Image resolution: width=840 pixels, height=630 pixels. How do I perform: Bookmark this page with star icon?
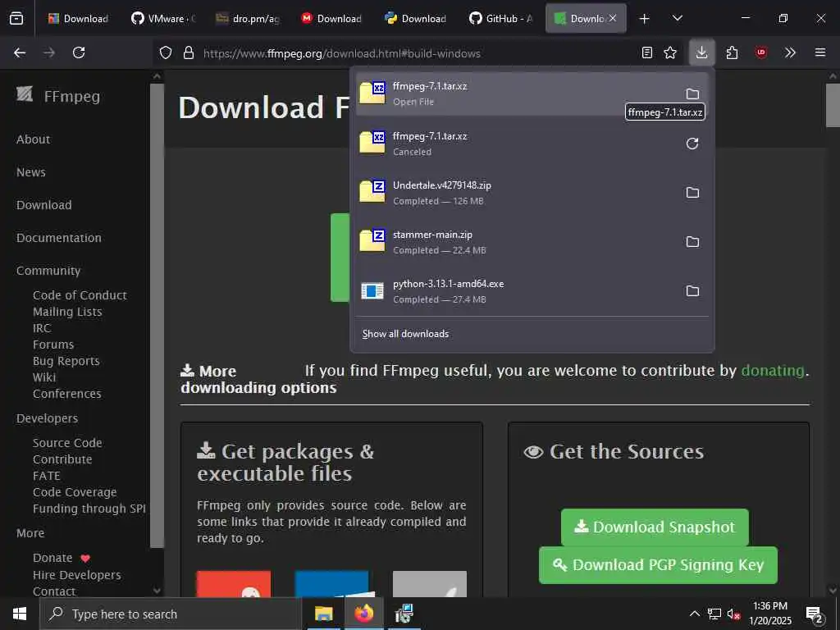(670, 52)
